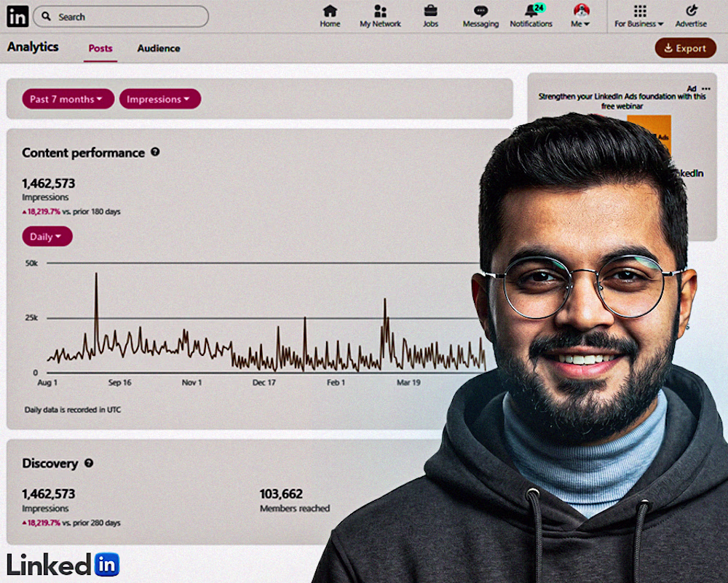The image size is (728, 583).
Task: Click the LinkedIn Ads webinar ad text
Action: point(622,101)
